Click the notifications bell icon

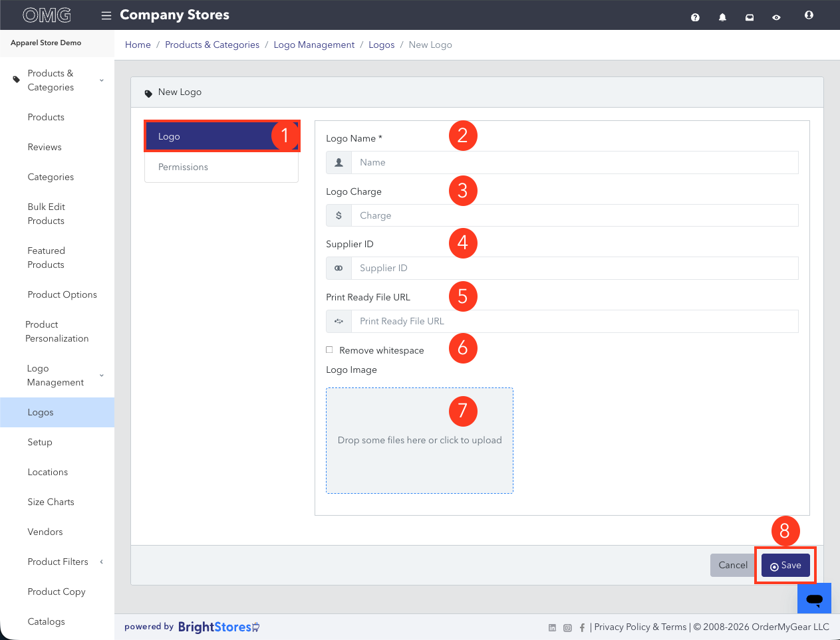[722, 17]
